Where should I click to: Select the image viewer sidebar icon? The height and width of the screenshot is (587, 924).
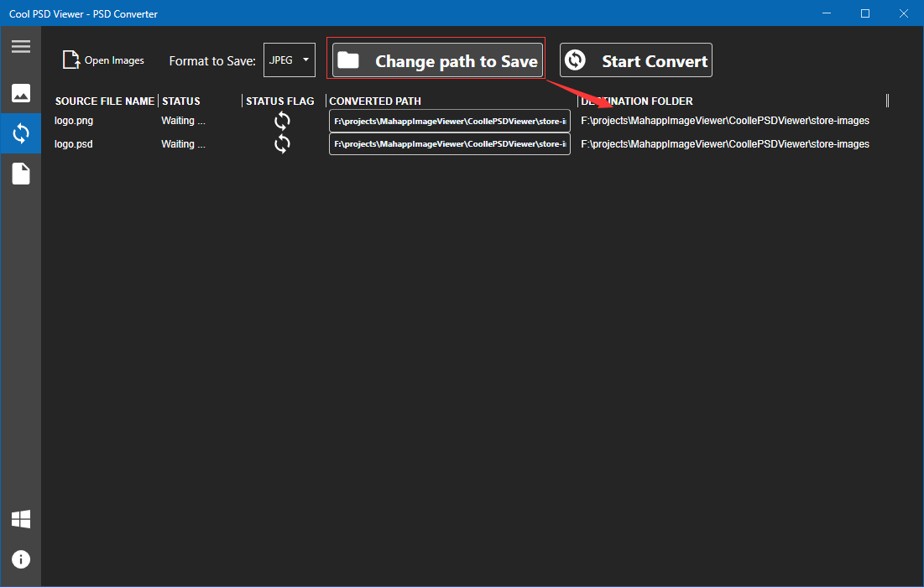20,93
